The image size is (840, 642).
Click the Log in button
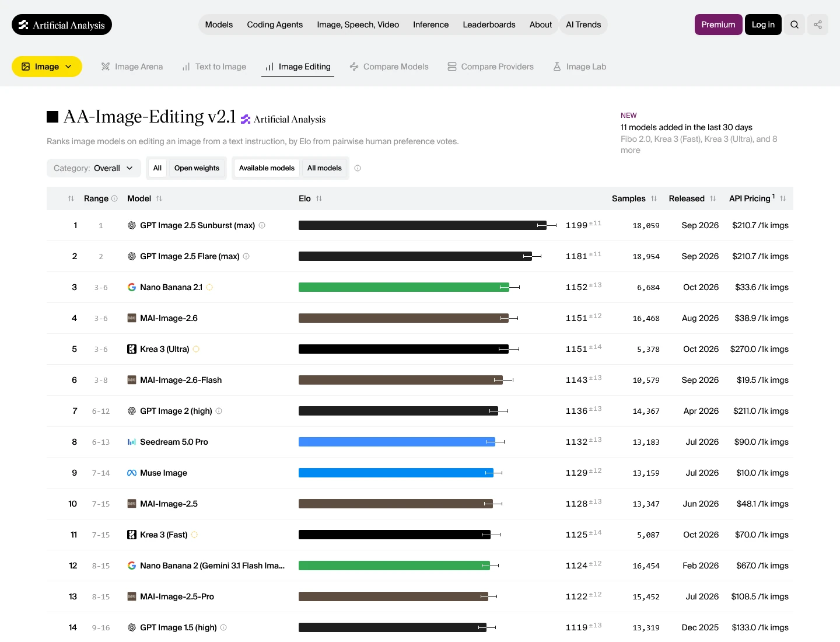tap(763, 25)
